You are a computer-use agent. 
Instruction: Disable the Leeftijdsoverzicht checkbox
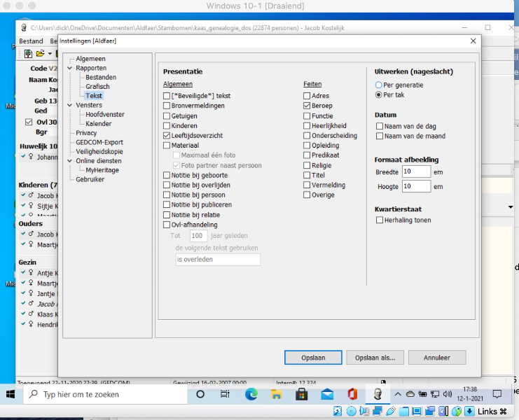tap(167, 136)
